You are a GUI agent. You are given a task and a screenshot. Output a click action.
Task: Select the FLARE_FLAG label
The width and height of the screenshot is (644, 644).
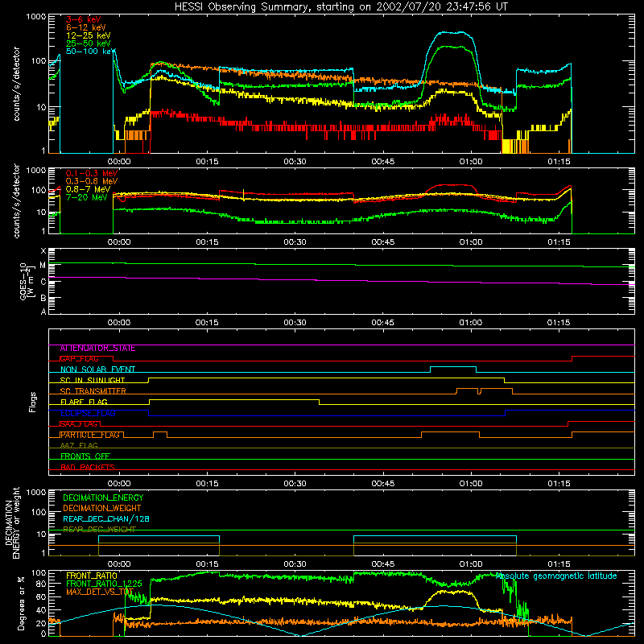[84, 402]
